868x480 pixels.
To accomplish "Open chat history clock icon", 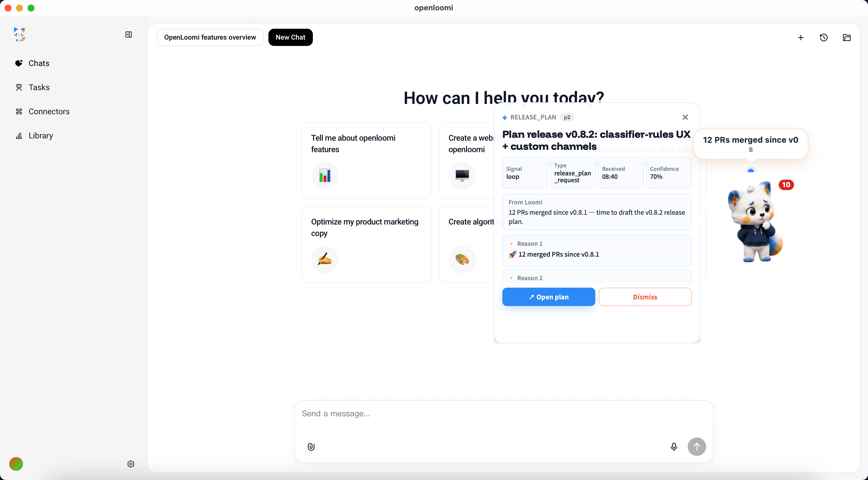I will (824, 38).
